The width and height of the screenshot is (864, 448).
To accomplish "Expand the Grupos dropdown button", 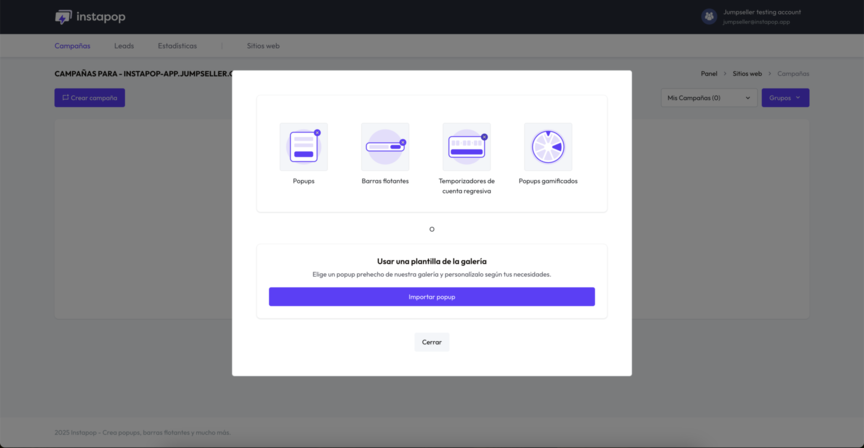I will click(x=785, y=98).
